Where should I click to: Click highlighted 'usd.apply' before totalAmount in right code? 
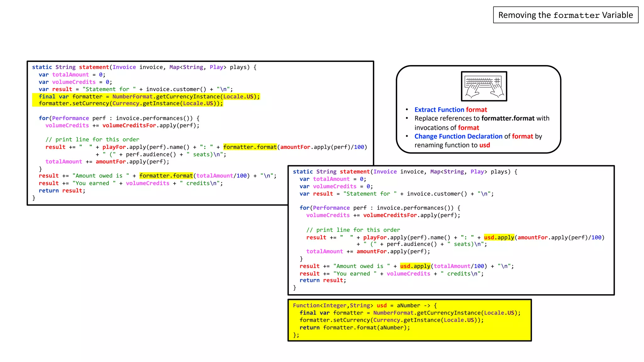pos(415,266)
